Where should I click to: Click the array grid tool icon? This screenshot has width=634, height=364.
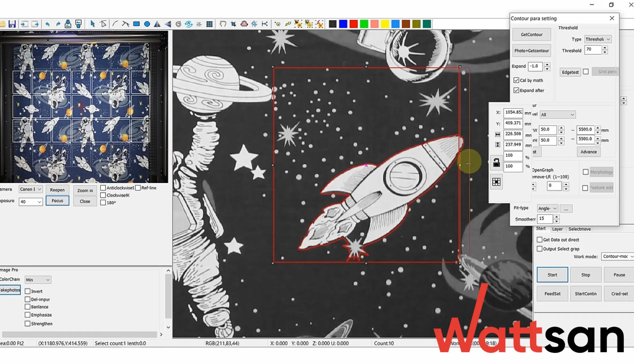(x=209, y=24)
